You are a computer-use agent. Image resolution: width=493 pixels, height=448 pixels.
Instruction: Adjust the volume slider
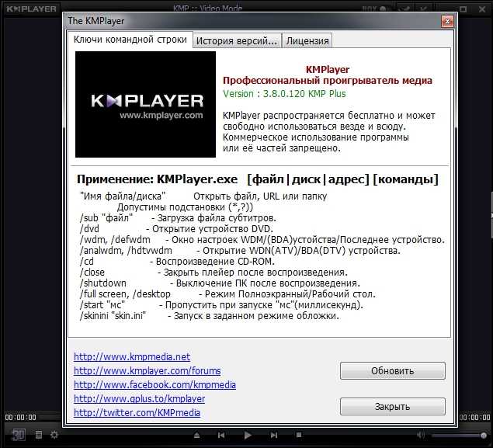tap(460, 436)
